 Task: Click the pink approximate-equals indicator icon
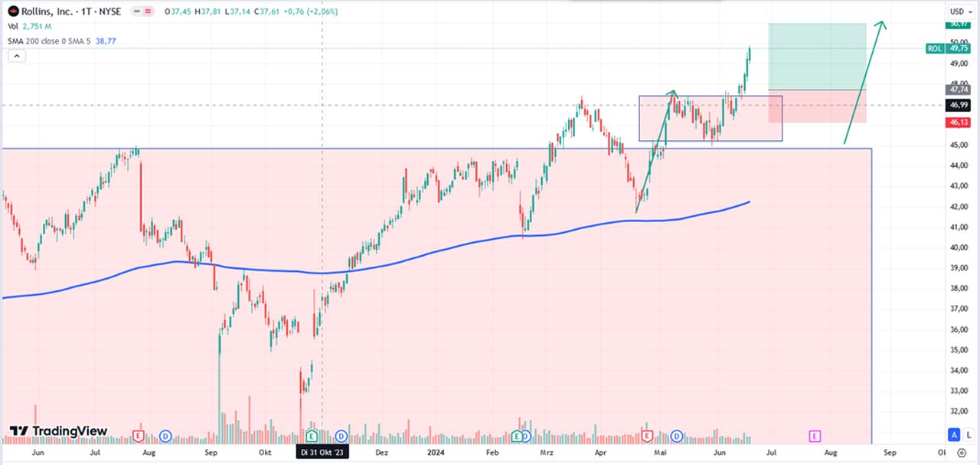148,11
